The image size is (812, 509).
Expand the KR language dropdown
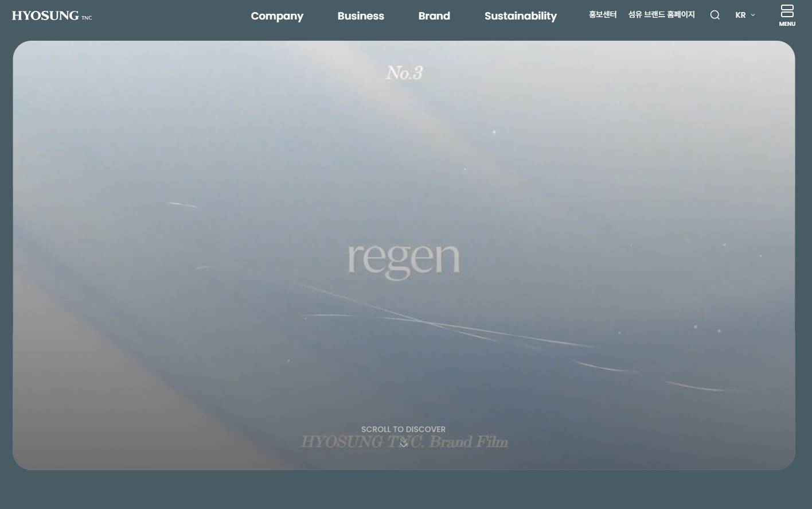pos(745,15)
